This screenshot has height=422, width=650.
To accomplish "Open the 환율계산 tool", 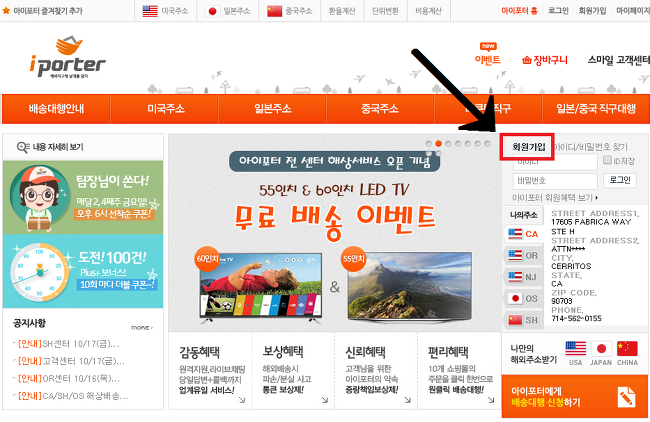I will click(x=342, y=11).
